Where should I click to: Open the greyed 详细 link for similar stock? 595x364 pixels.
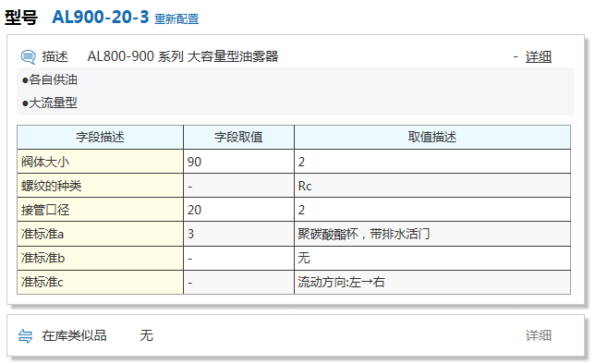pyautogui.click(x=538, y=335)
